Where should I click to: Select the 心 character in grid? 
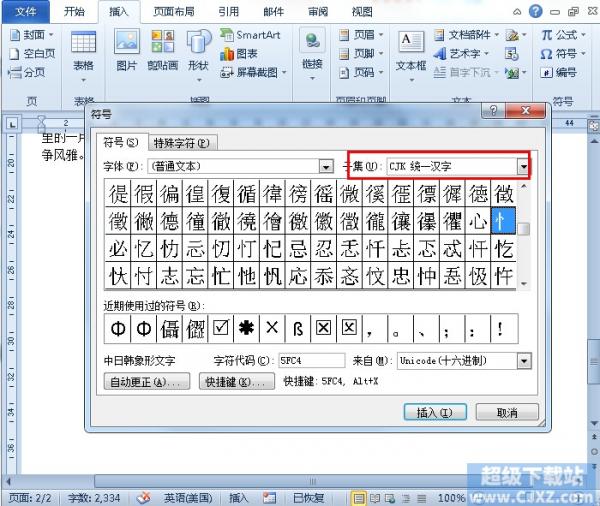point(478,221)
